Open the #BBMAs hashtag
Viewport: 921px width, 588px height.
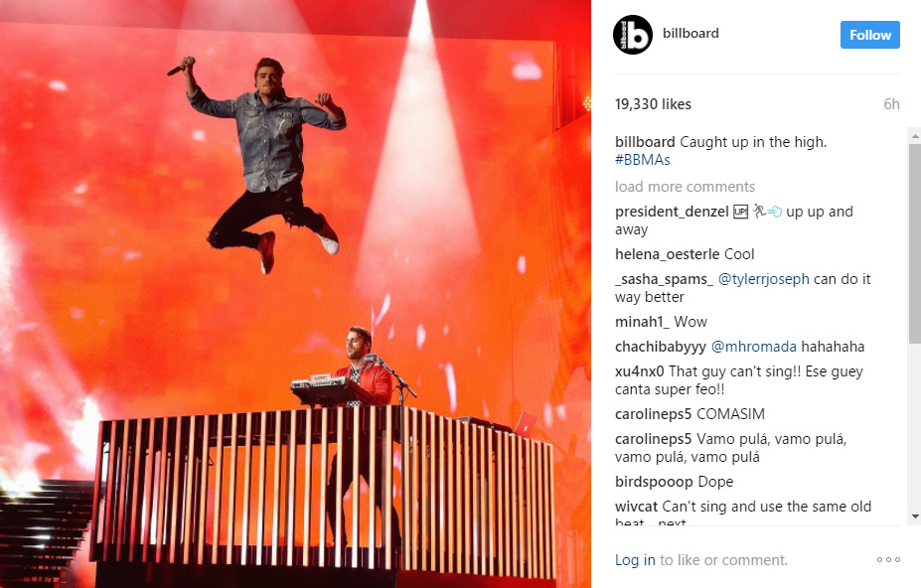point(643,160)
